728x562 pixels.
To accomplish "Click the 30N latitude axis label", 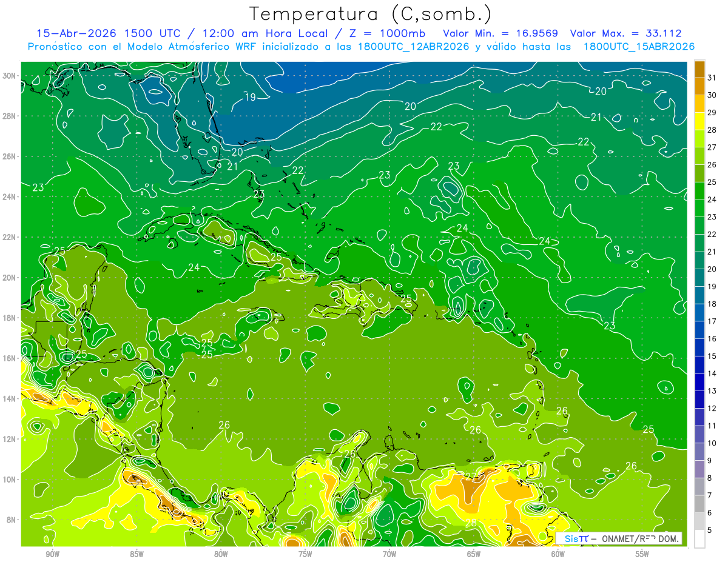I will click(10, 76).
